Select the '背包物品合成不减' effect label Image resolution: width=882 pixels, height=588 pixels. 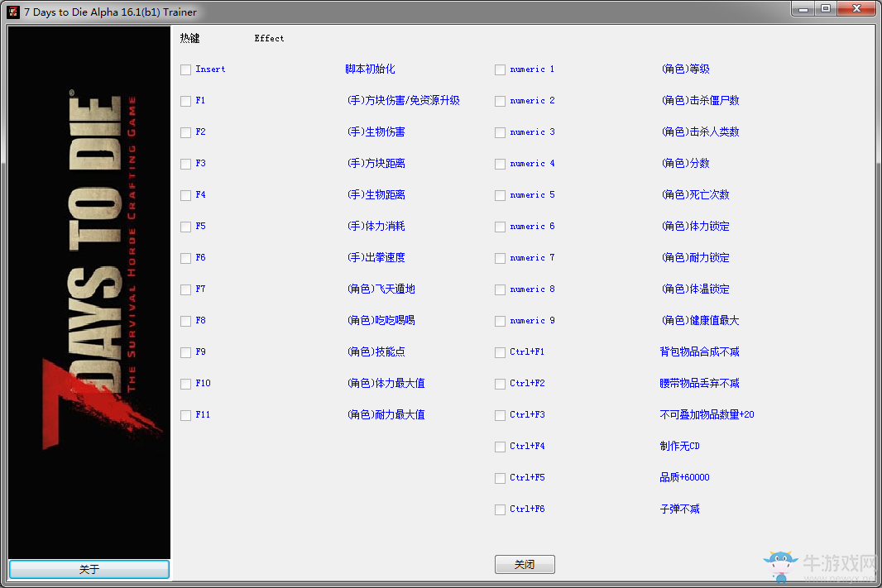700,352
